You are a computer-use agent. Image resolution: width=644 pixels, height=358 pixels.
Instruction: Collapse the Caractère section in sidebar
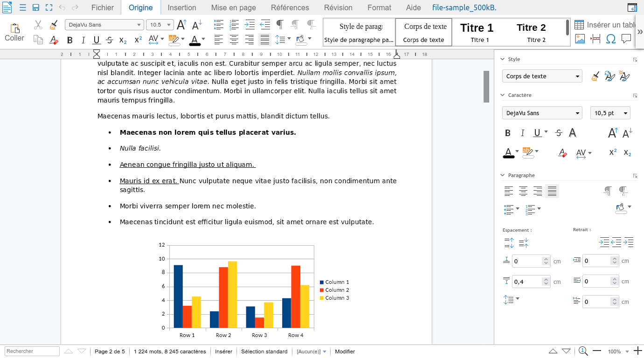pyautogui.click(x=503, y=95)
